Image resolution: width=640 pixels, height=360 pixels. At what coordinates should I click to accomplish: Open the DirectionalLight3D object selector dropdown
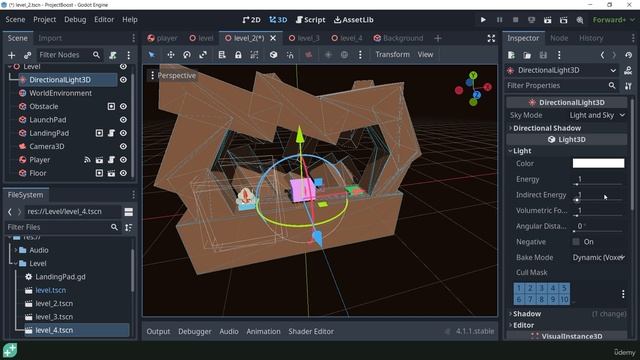point(562,70)
